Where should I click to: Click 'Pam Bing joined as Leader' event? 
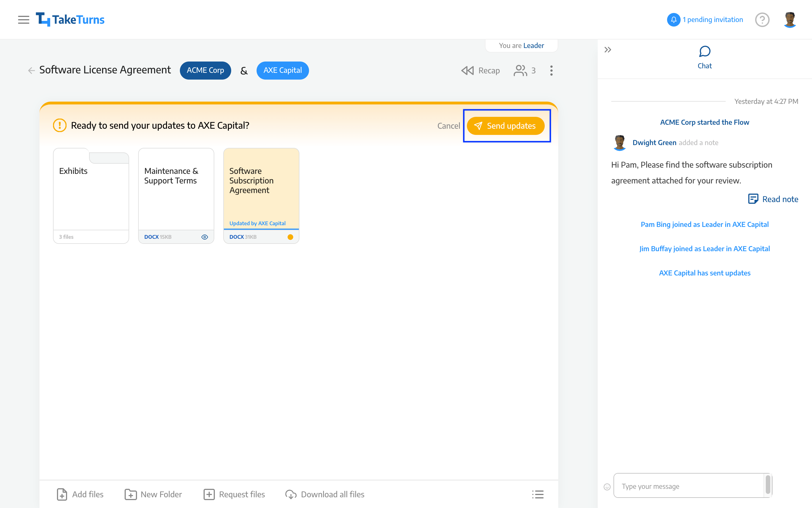(705, 224)
